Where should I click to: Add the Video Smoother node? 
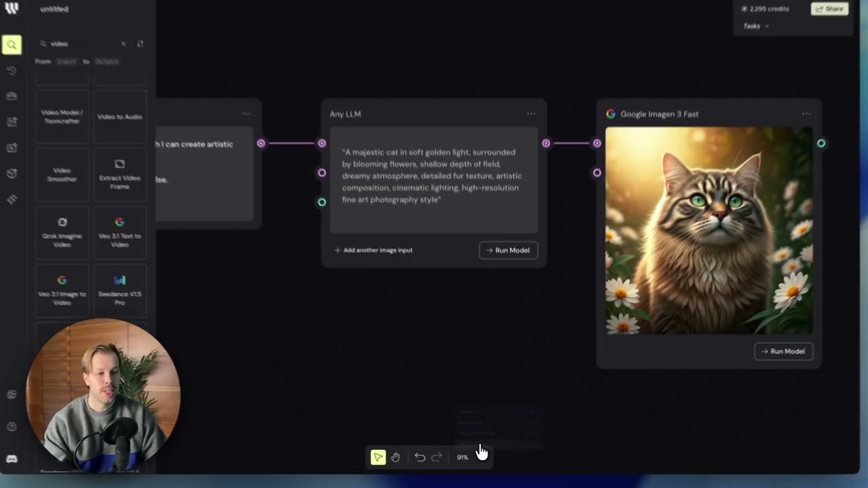click(62, 174)
